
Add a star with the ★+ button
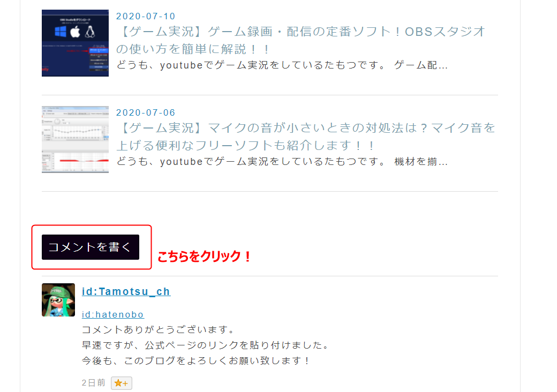point(122,383)
